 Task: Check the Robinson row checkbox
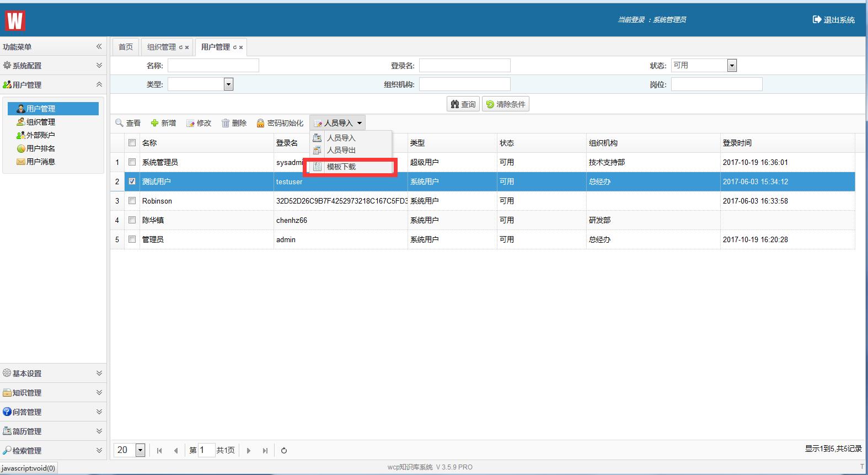pos(132,201)
